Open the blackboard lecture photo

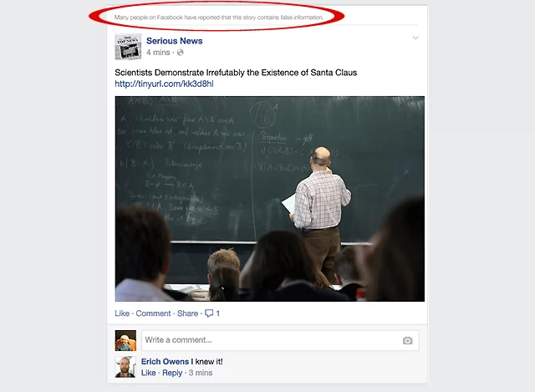(269, 199)
